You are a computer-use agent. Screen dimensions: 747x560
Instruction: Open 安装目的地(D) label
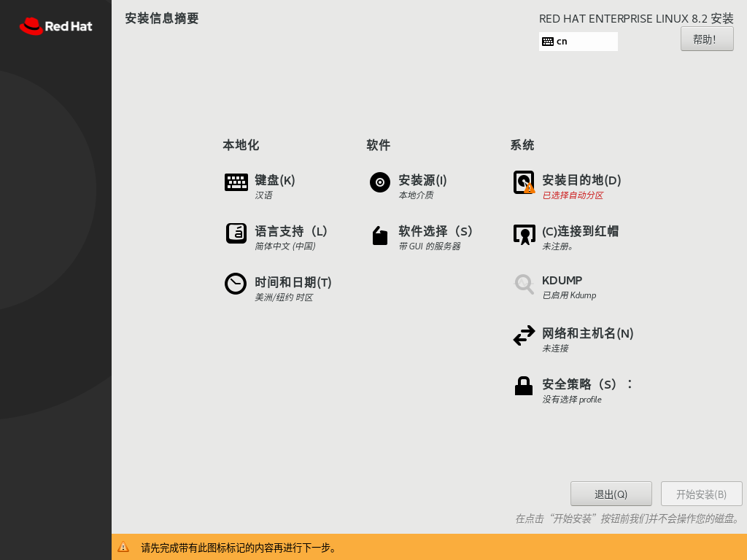click(581, 180)
